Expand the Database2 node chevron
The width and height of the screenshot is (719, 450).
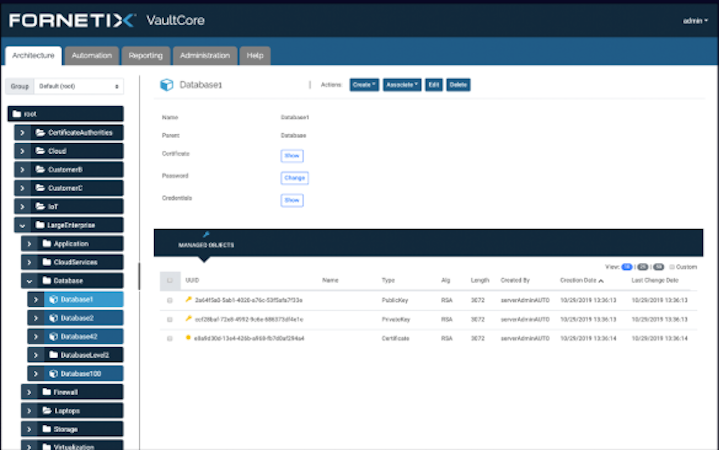[x=35, y=318]
